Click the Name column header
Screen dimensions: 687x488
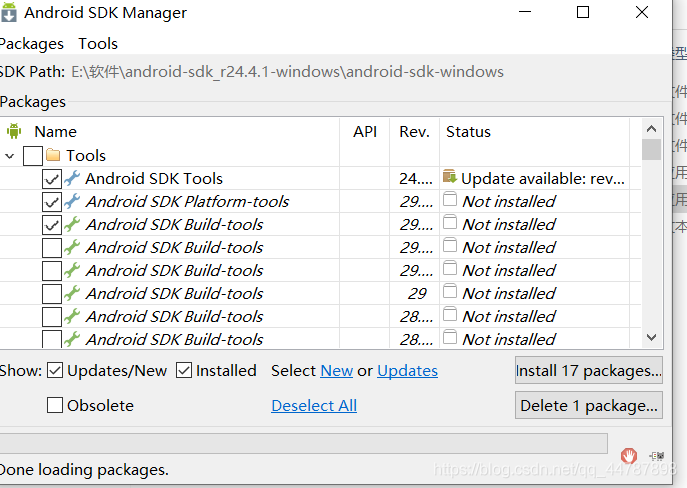click(x=56, y=131)
